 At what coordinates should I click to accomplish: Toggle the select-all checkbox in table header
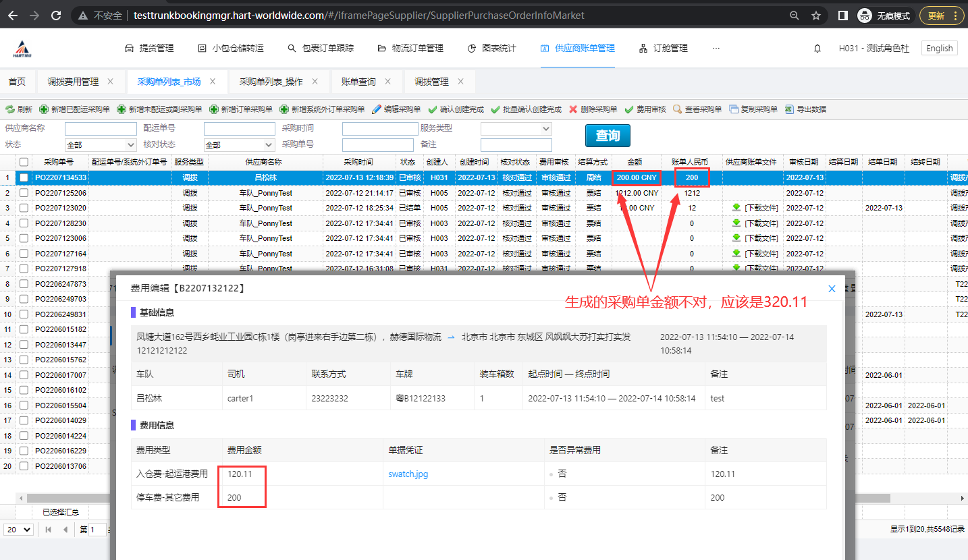pyautogui.click(x=24, y=162)
